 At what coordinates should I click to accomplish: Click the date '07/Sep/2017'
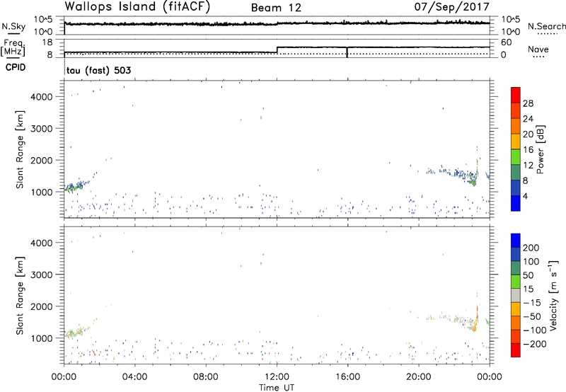pyautogui.click(x=451, y=7)
